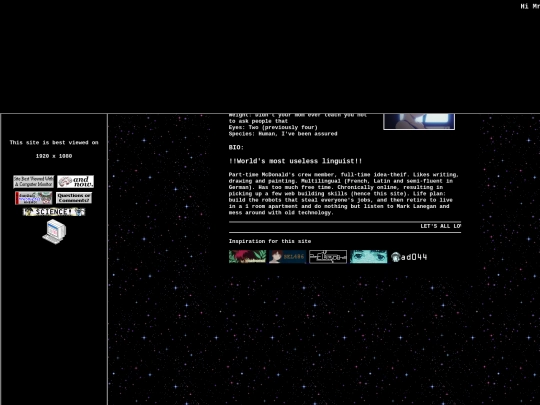Image resolution: width=540 pixels, height=405 pixels.
Task: Click the SCIENCE! banner badge
Action: pos(54,212)
